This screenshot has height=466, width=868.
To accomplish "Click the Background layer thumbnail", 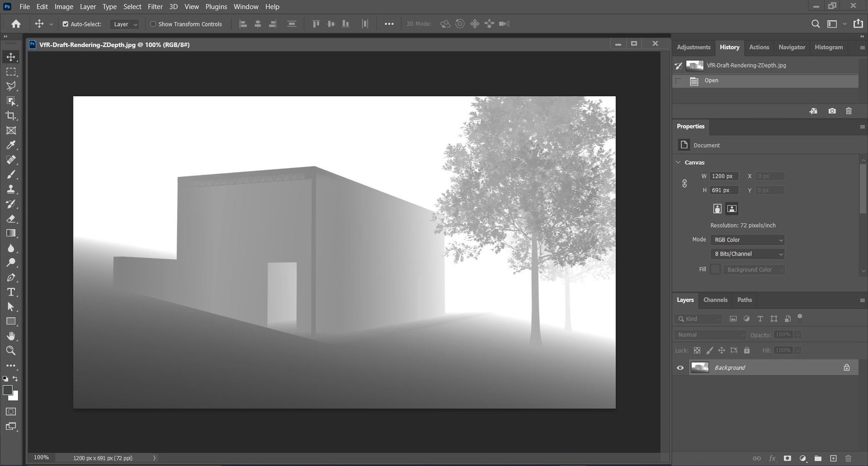I will pos(699,367).
